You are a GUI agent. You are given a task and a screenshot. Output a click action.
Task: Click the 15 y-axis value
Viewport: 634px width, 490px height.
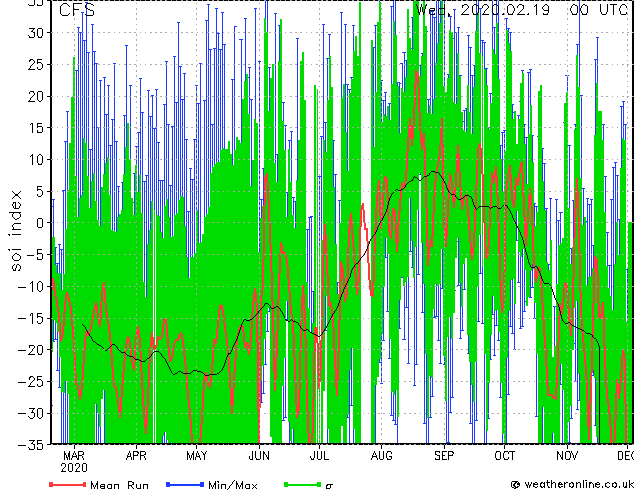click(x=36, y=128)
